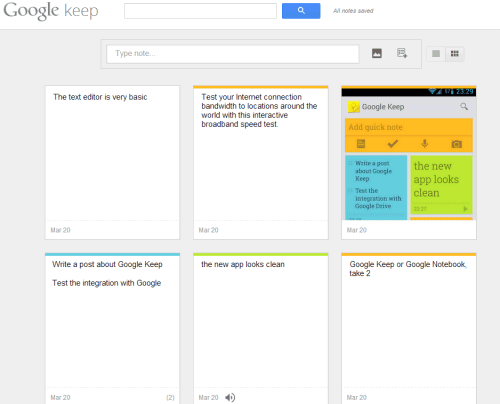Open the 'Write a post about Google Keep' note

(x=112, y=328)
